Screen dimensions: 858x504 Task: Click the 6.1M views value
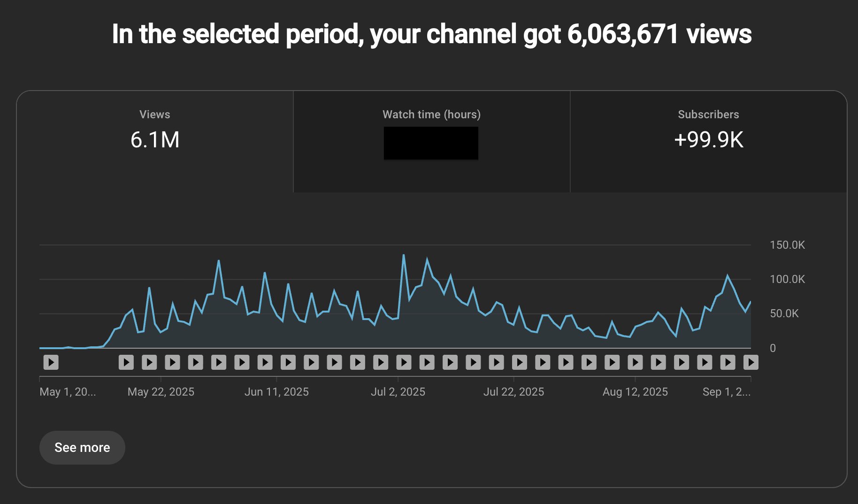pyautogui.click(x=155, y=139)
